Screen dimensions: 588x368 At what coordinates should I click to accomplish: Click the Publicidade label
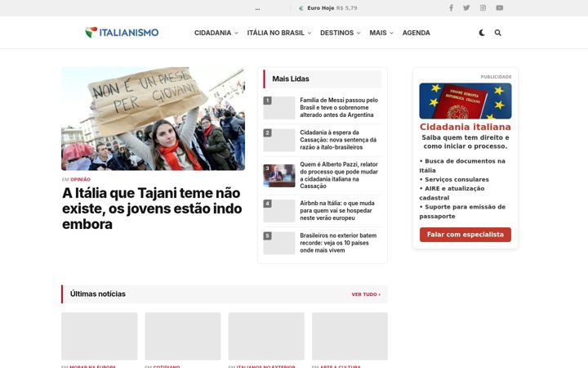pos(497,77)
